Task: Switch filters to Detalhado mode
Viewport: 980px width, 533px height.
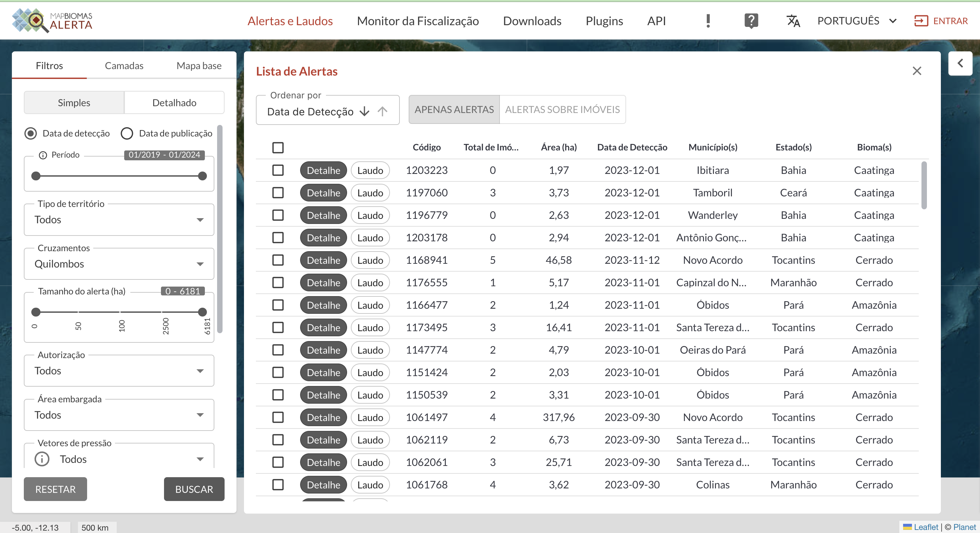Action: 174,102
